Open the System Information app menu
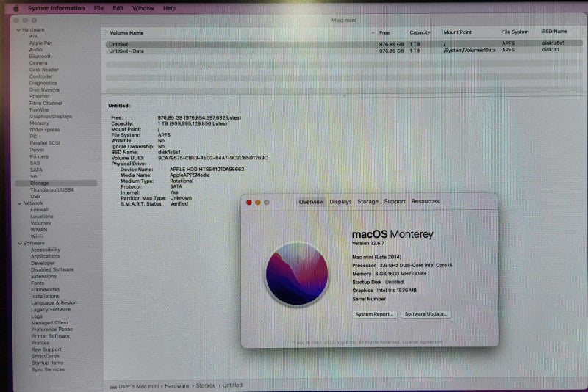The image size is (588, 392). (x=57, y=8)
